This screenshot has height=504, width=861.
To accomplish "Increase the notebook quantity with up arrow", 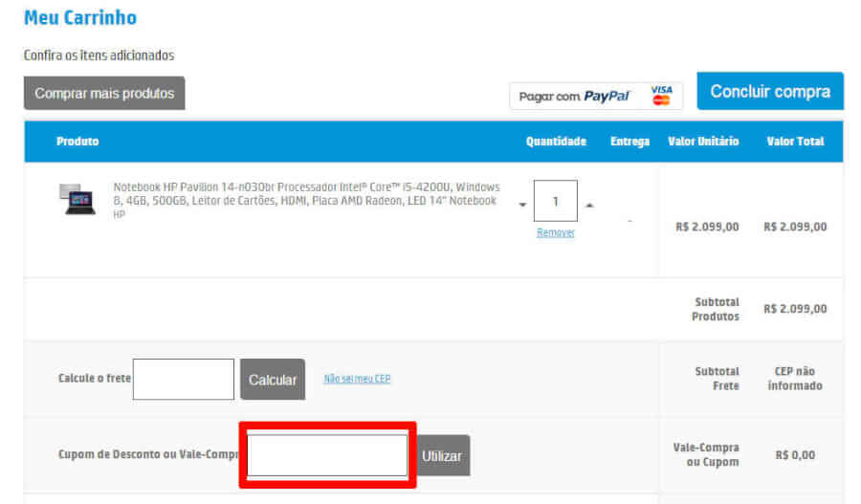I will (x=589, y=205).
